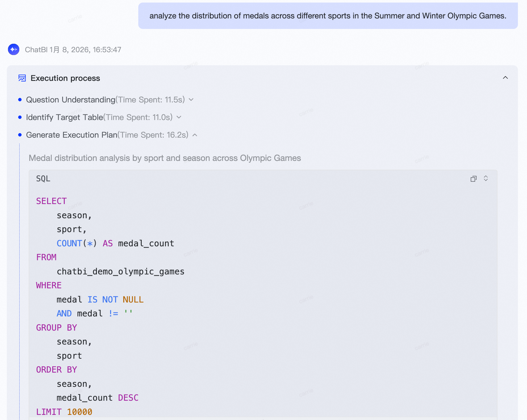
Task: Collapse the Execution process panel chevron
Action: click(505, 78)
